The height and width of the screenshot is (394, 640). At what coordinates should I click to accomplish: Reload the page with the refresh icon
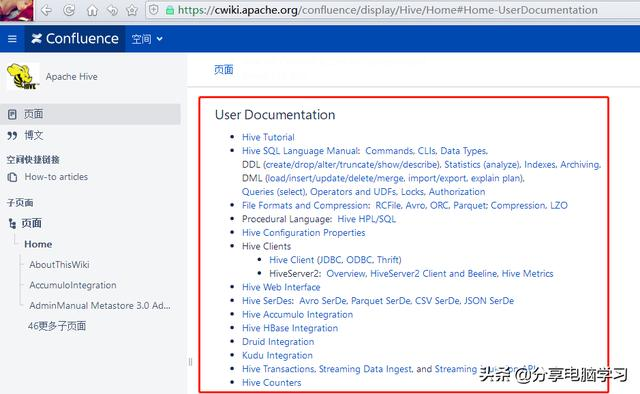(x=69, y=10)
